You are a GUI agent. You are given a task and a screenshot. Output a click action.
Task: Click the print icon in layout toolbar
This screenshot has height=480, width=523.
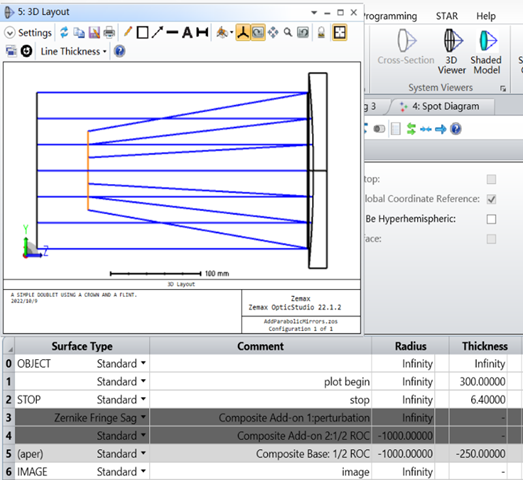109,33
